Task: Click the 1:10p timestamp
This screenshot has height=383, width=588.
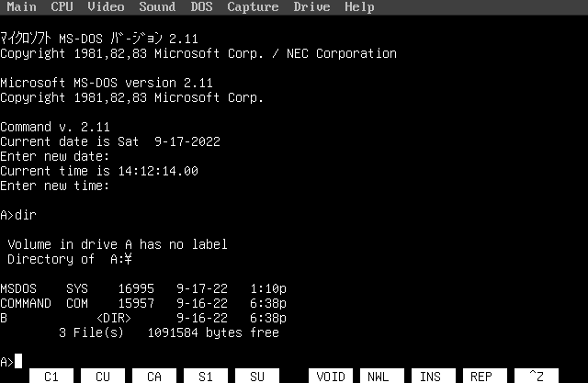Action: coord(268,288)
